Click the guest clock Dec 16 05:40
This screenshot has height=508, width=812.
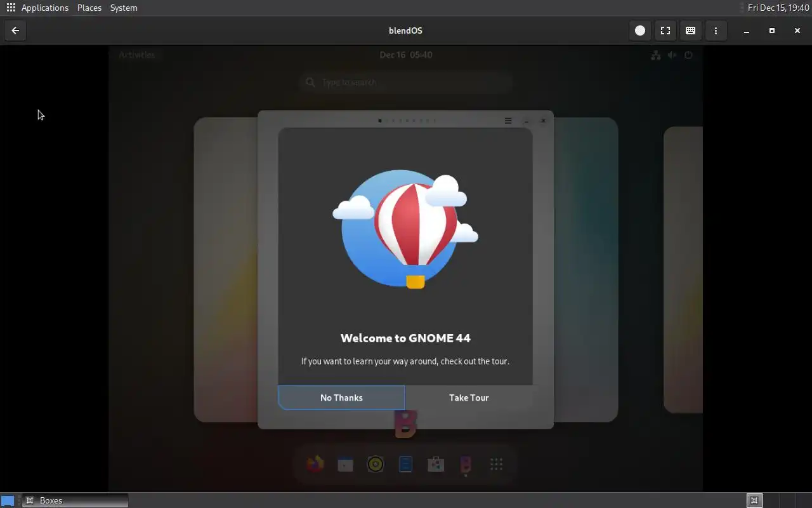point(406,55)
